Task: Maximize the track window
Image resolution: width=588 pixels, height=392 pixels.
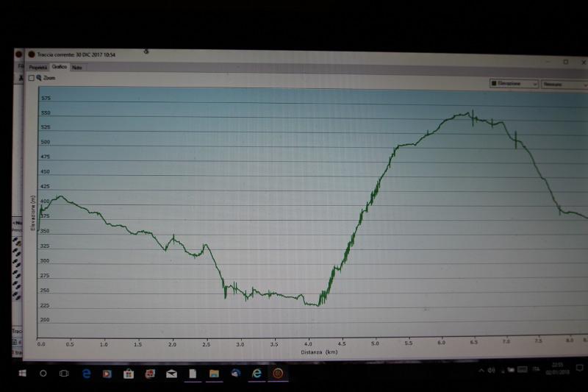Action: (565, 62)
